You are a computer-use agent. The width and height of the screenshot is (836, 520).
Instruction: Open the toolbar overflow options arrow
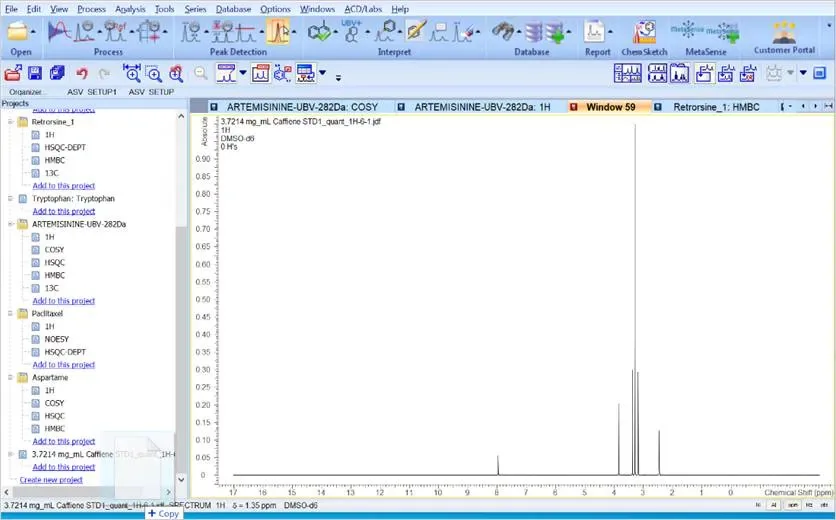338,78
